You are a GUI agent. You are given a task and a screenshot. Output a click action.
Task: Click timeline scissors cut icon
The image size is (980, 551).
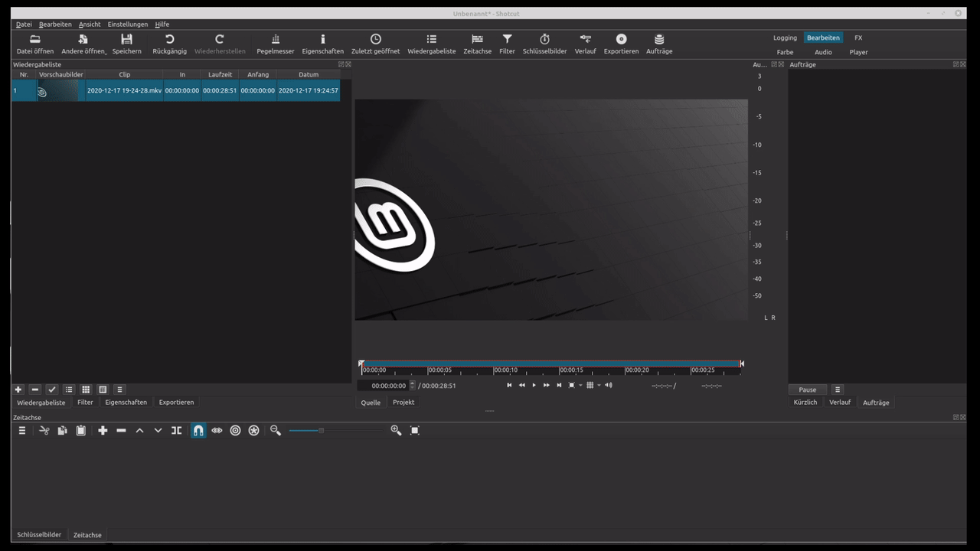pyautogui.click(x=44, y=431)
